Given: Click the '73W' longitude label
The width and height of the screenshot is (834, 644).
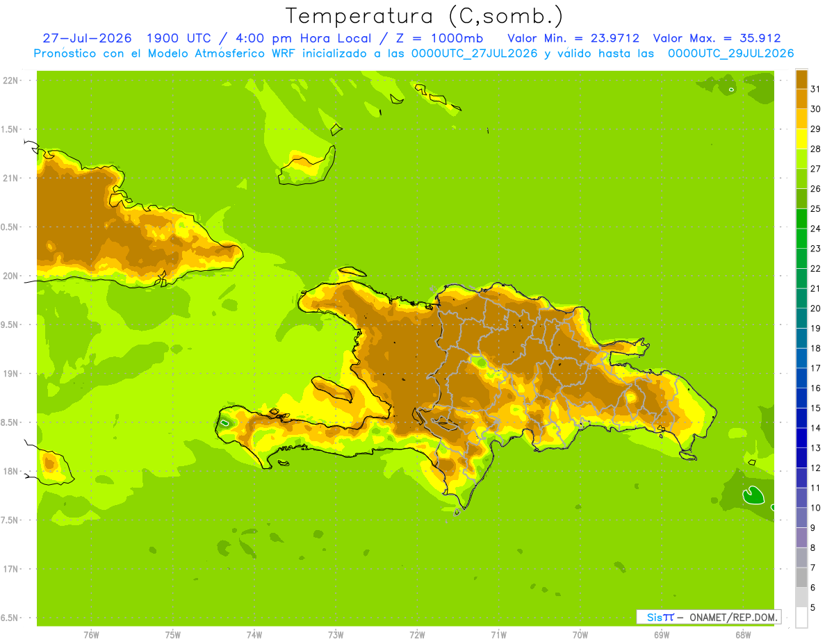Looking at the screenshot, I should pos(336,635).
